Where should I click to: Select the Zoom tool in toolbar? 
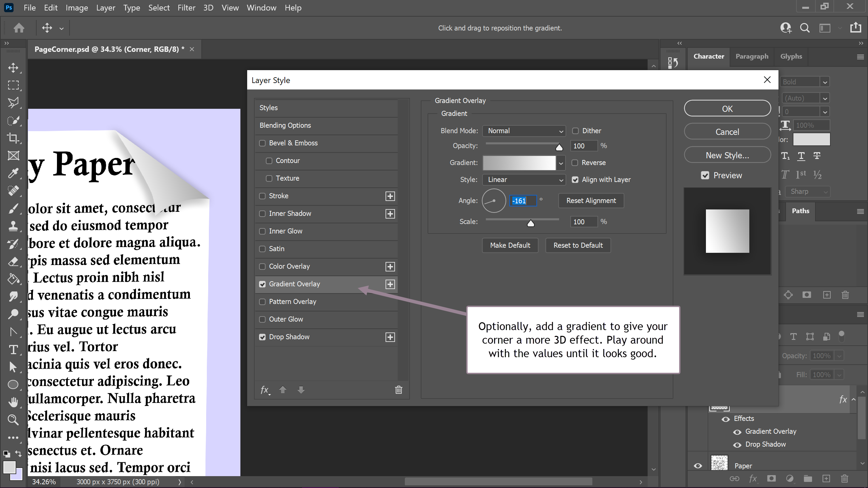tap(13, 420)
